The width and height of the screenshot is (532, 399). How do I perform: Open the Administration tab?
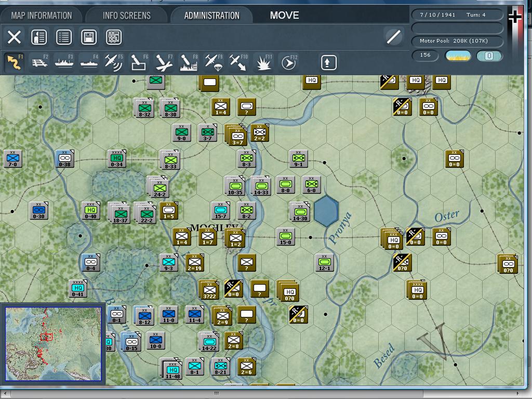tap(212, 16)
